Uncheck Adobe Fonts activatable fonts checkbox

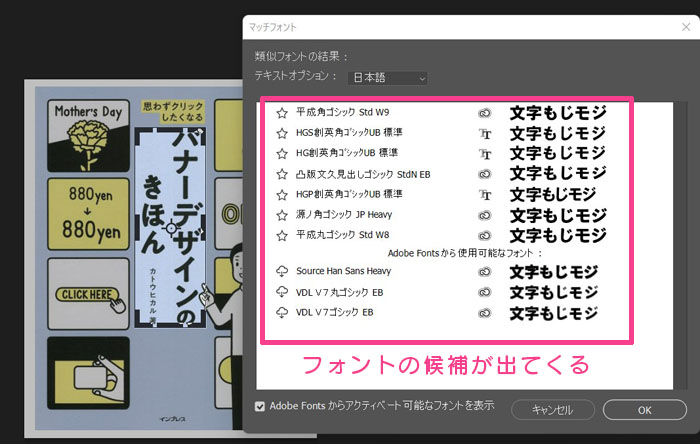[260, 406]
